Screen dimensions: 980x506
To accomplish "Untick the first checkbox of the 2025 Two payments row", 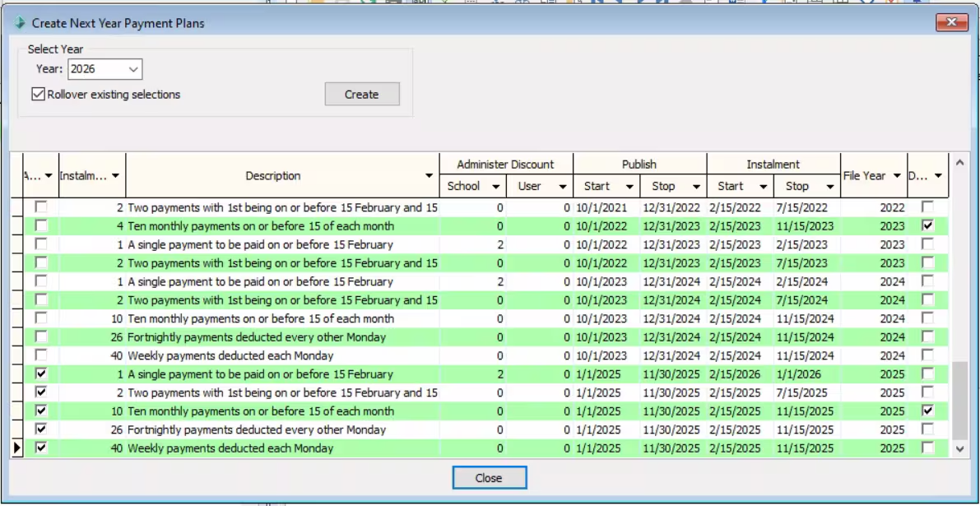I will pos(41,392).
